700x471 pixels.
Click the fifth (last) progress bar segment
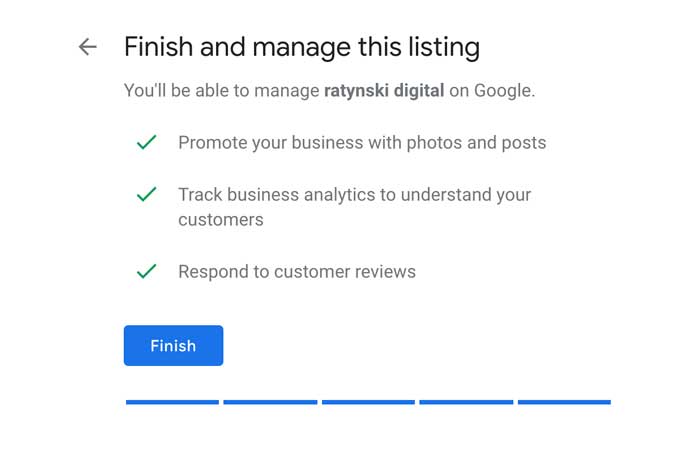[564, 402]
